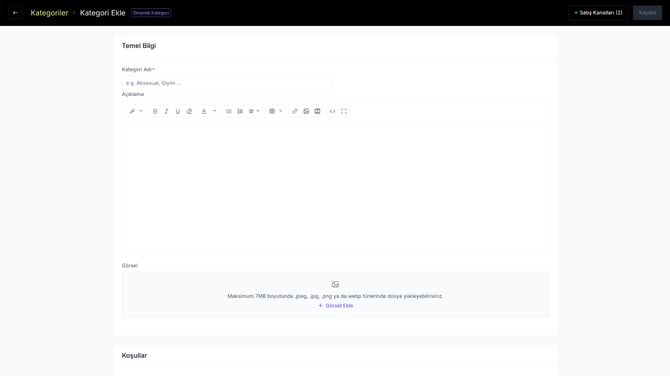Open the font color dropdown arrow
The height and width of the screenshot is (376, 670).
pos(215,111)
